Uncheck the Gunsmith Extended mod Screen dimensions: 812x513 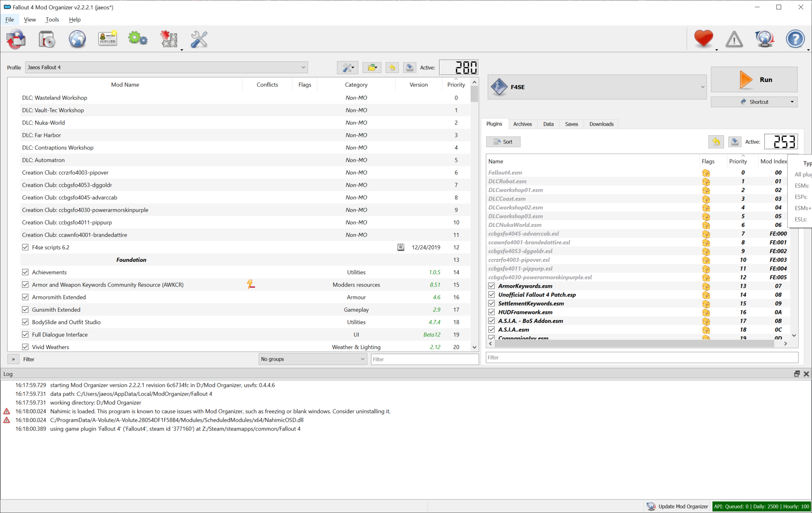click(x=25, y=310)
